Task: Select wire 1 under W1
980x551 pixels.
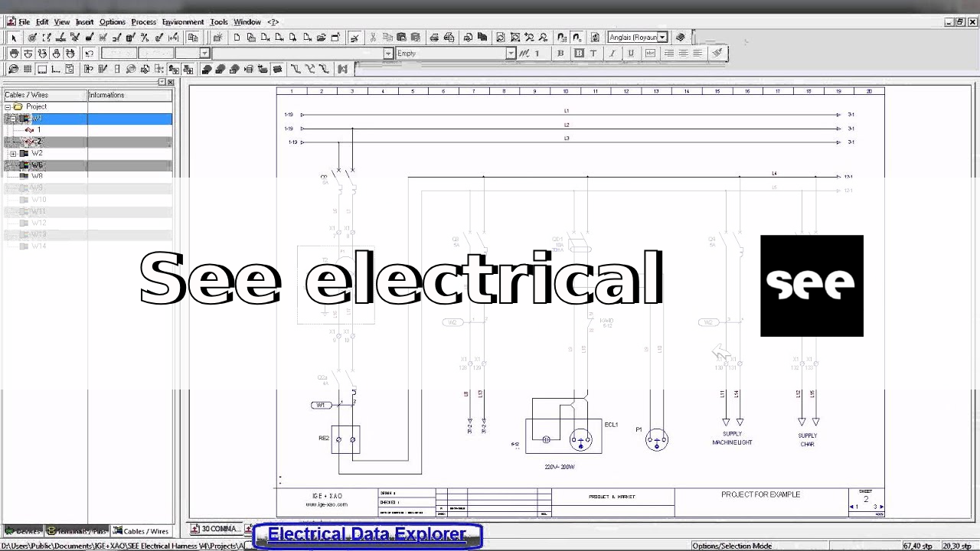Action: pyautogui.click(x=38, y=130)
